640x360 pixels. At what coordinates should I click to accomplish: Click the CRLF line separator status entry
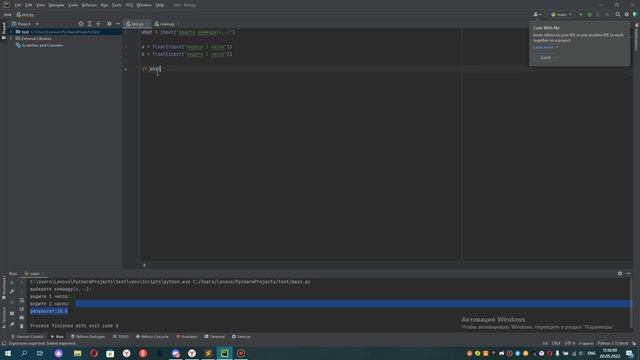coord(556,344)
